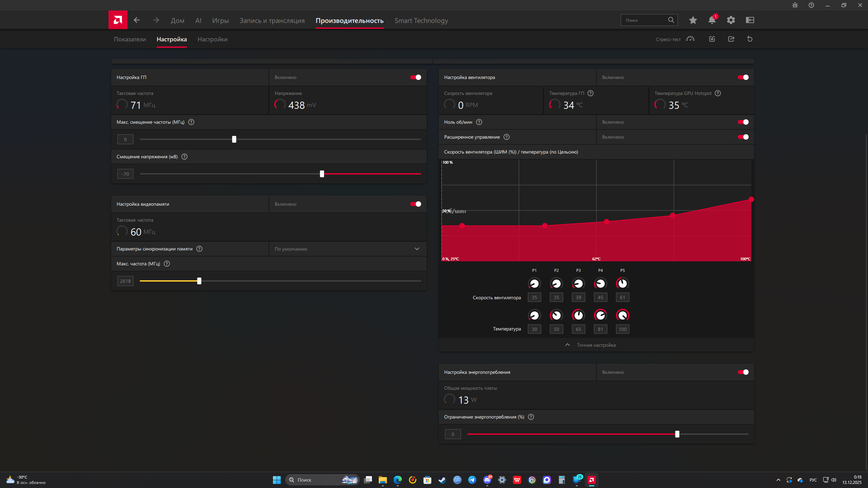Go back with the left arrow

(137, 20)
